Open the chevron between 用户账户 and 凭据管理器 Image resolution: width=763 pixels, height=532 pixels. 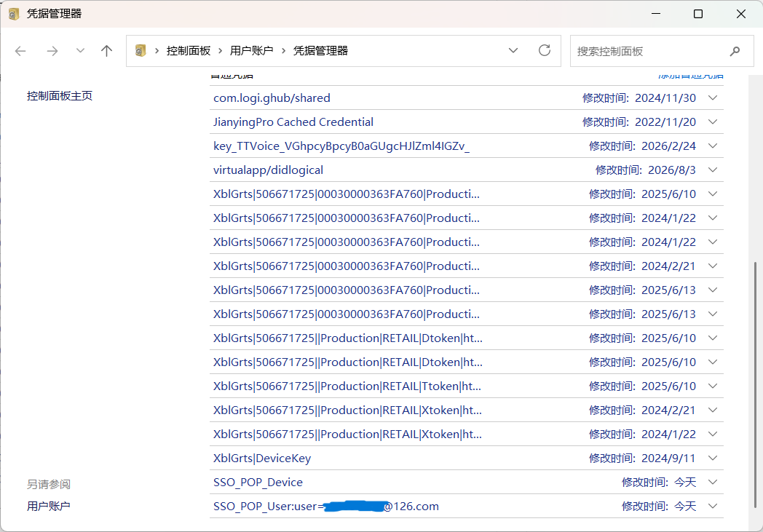pyautogui.click(x=283, y=50)
